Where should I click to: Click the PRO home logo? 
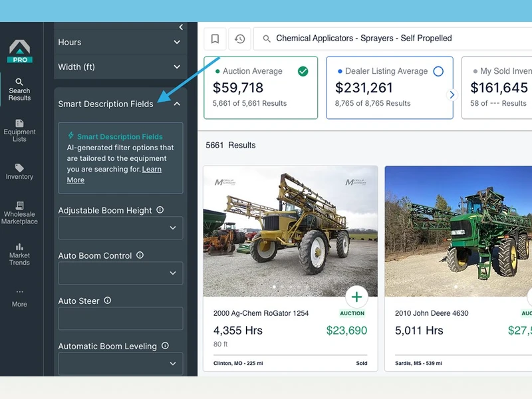(20, 51)
